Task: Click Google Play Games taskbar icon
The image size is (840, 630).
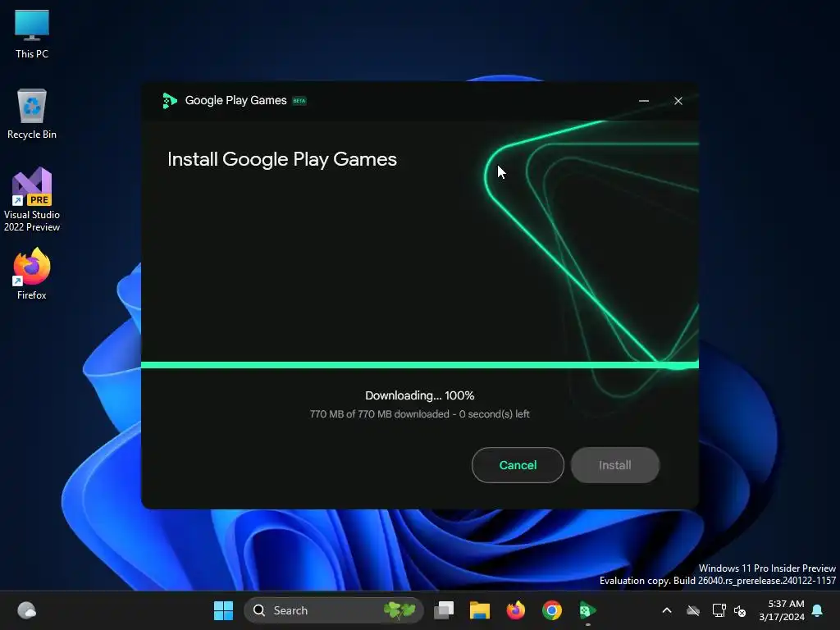Action: (x=587, y=610)
